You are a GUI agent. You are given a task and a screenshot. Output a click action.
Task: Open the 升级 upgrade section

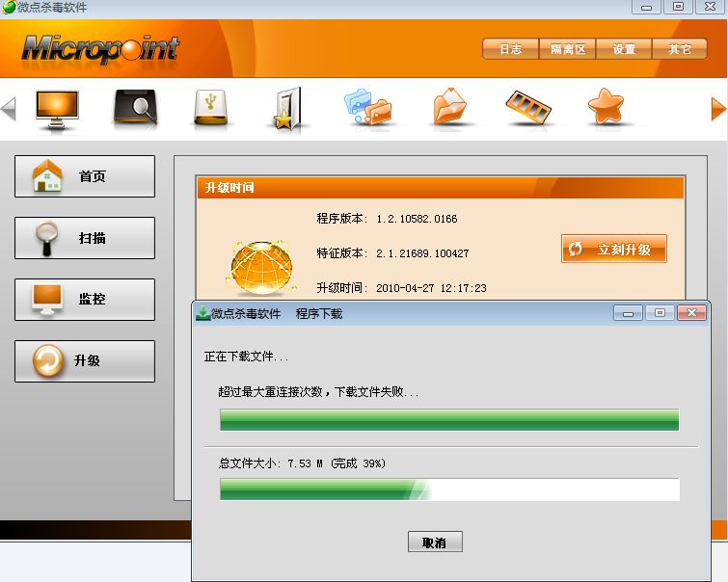click(x=85, y=361)
